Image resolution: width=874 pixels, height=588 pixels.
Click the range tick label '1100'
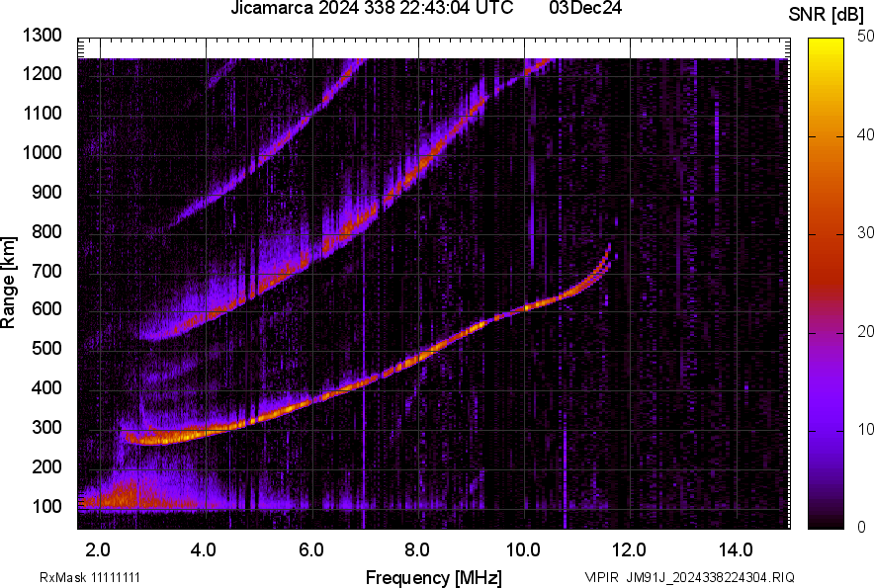click(43, 113)
